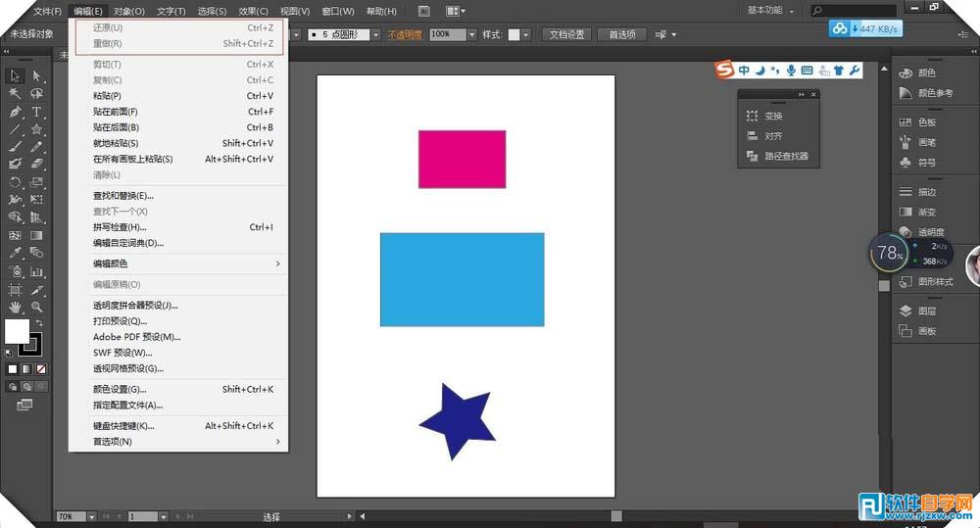Open the 效果(C) menu
Screen dimensions: 980x528
(253, 11)
